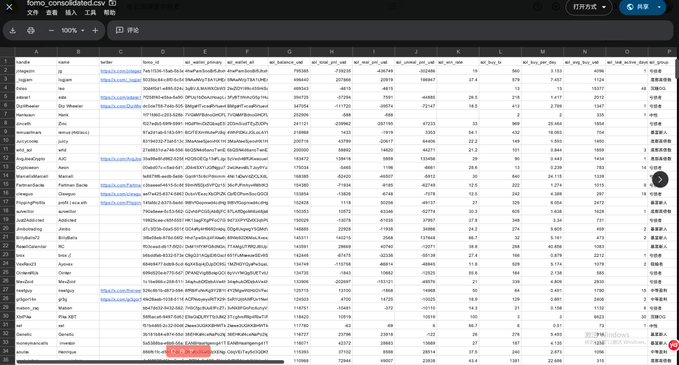The height and width of the screenshot is (365, 679).
Task: Open the 100% zoom level dropdown
Action: [72, 30]
